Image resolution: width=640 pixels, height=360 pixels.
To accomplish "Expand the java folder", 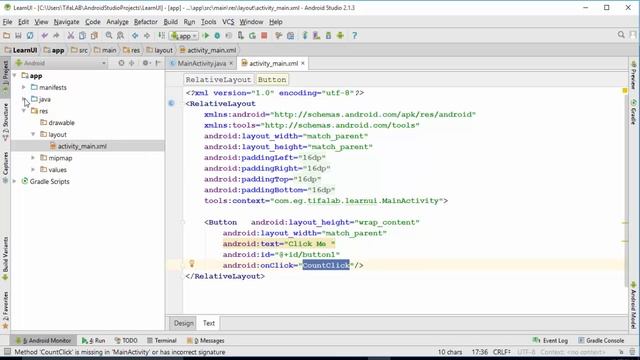I will click(x=24, y=99).
